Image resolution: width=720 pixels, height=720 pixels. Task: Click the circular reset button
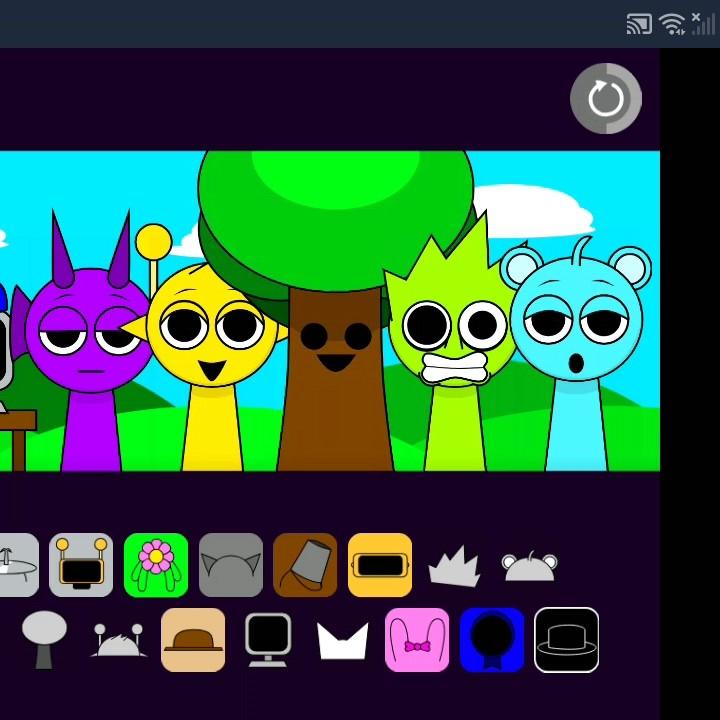[x=606, y=99]
